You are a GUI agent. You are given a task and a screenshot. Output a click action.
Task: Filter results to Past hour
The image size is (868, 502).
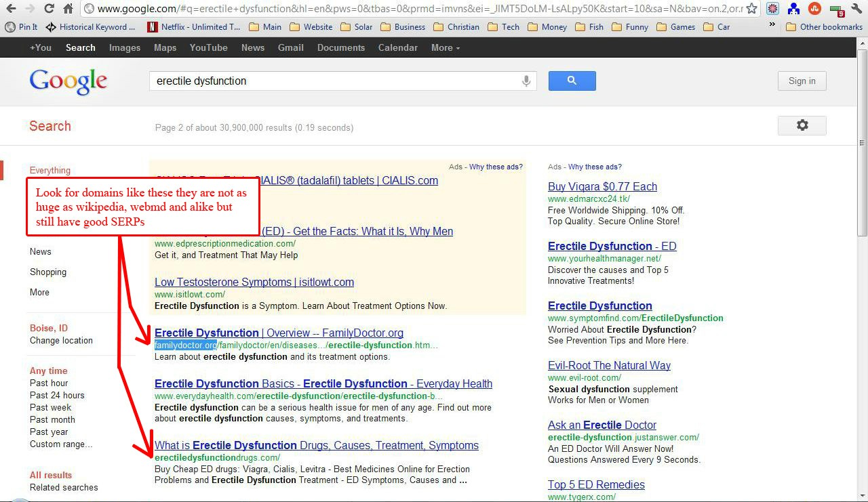tap(49, 383)
